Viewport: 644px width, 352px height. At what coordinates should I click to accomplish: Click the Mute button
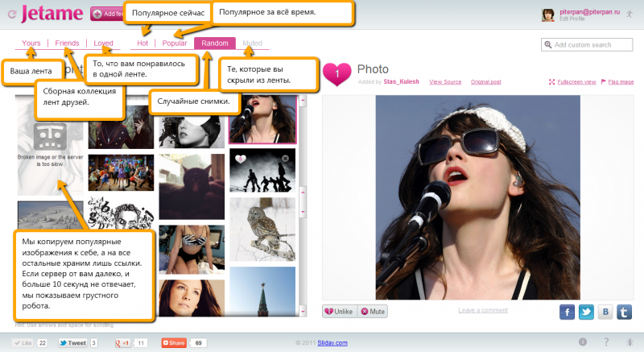click(373, 312)
